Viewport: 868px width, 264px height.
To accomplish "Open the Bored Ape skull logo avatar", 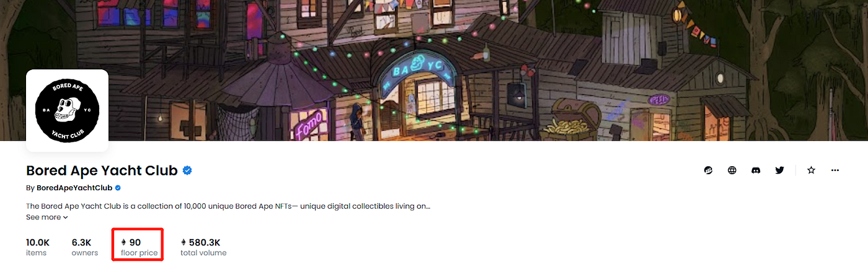I will pyautogui.click(x=67, y=111).
